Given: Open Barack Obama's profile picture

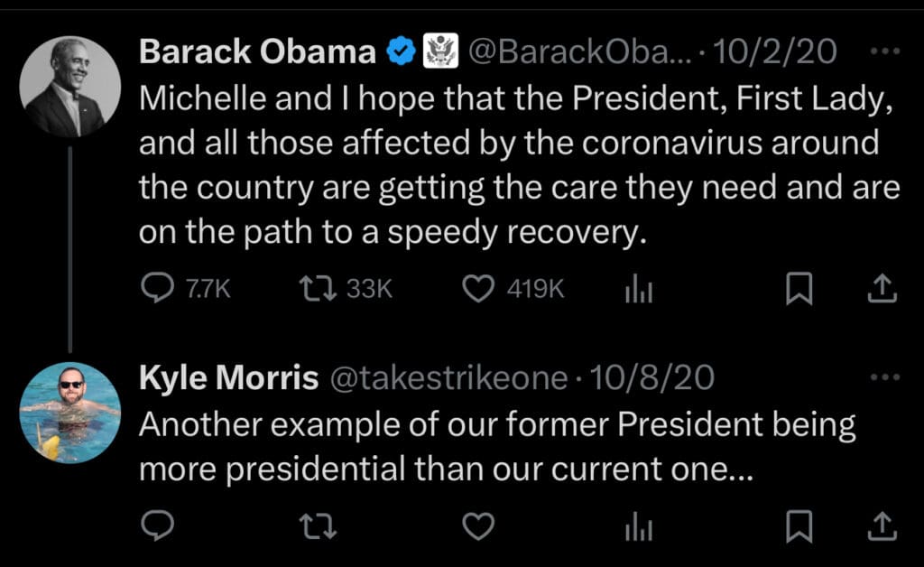Looking at the screenshot, I should click(69, 87).
